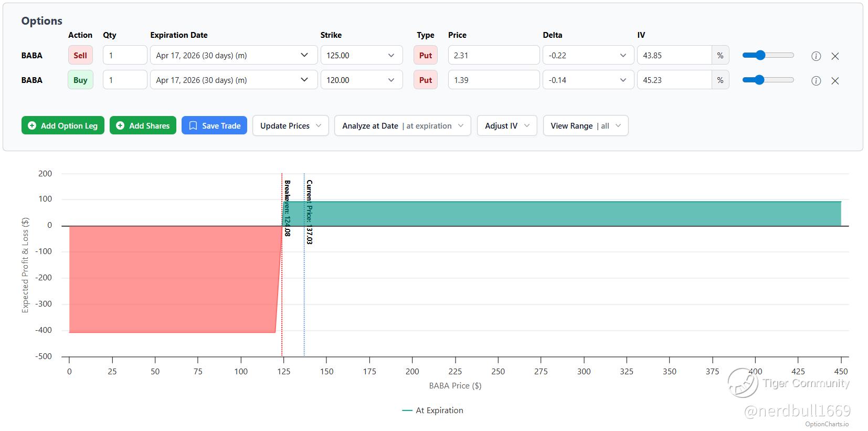
Task: Remove the 120.00 strike put leg
Action: click(x=835, y=81)
